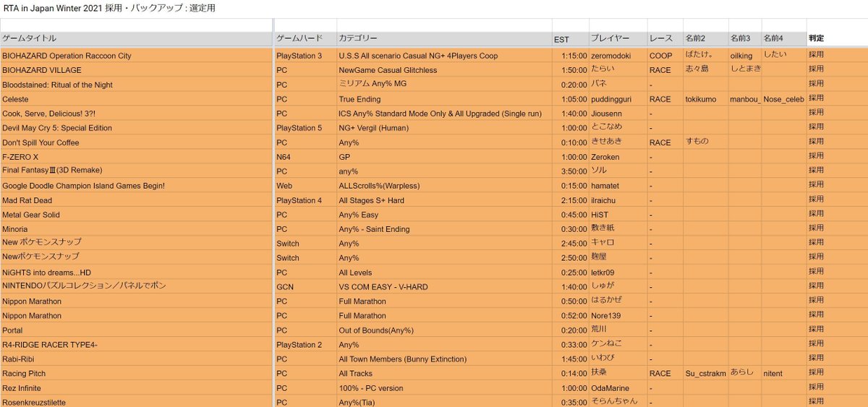Select the COOP race type cell
The width and height of the screenshot is (868, 407).
(665, 55)
